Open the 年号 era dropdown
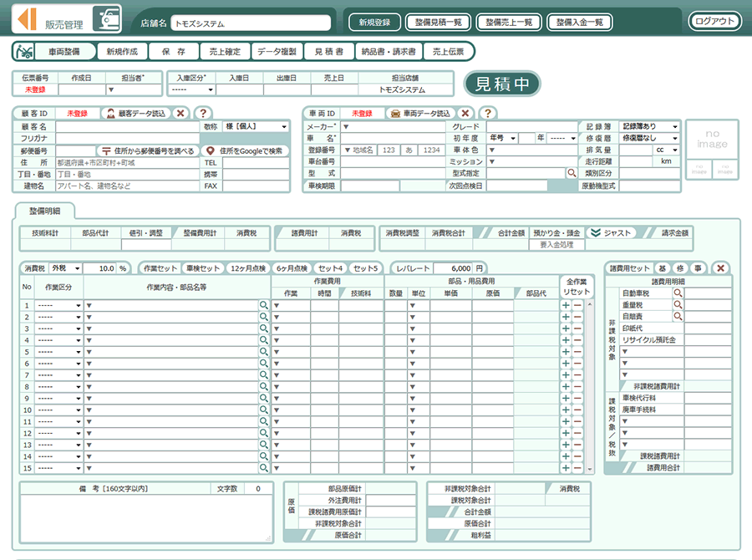 tap(502, 138)
